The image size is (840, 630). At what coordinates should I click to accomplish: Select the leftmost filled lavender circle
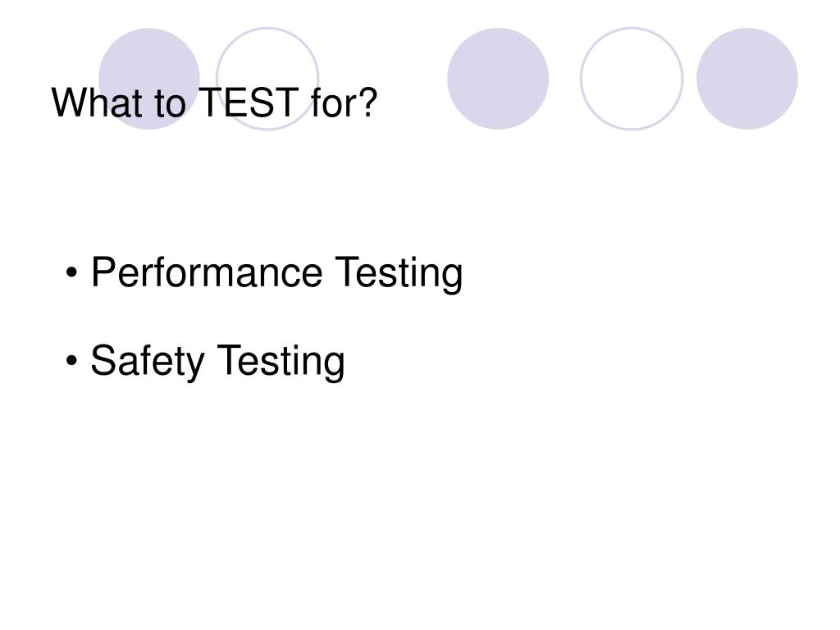149,79
